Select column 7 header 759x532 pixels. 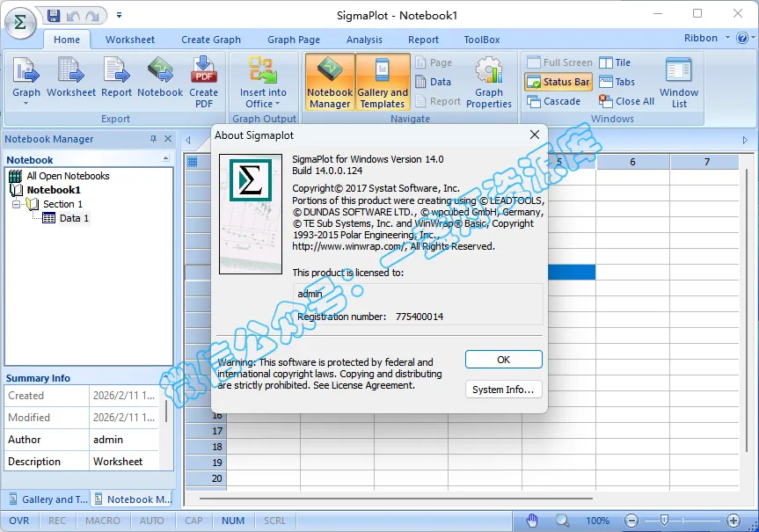click(x=707, y=162)
